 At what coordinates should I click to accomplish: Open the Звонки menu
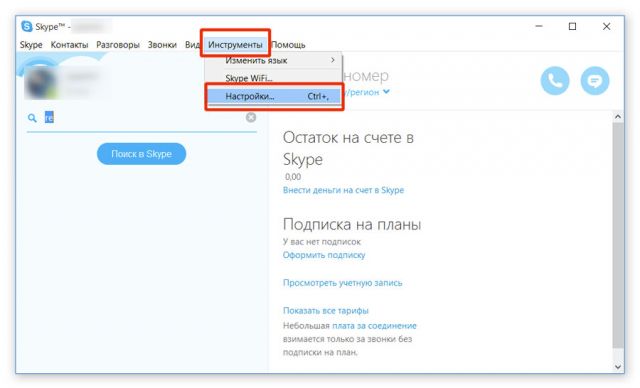162,44
